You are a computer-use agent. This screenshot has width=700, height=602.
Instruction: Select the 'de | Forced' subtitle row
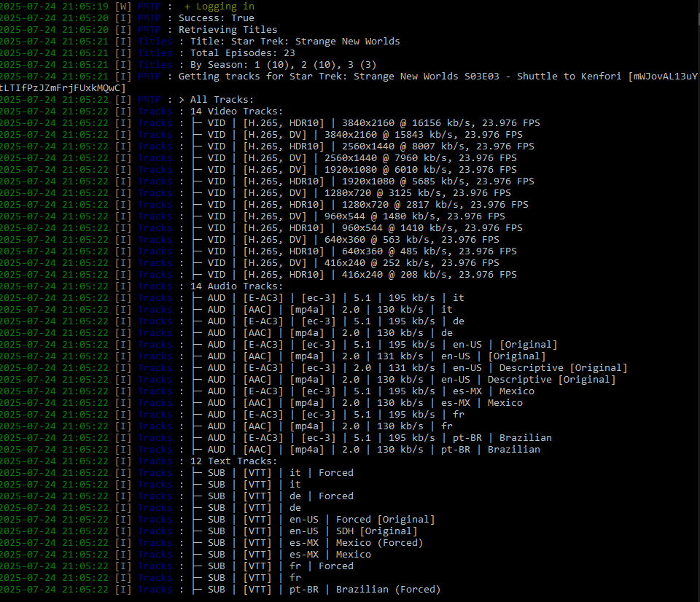coord(272,496)
